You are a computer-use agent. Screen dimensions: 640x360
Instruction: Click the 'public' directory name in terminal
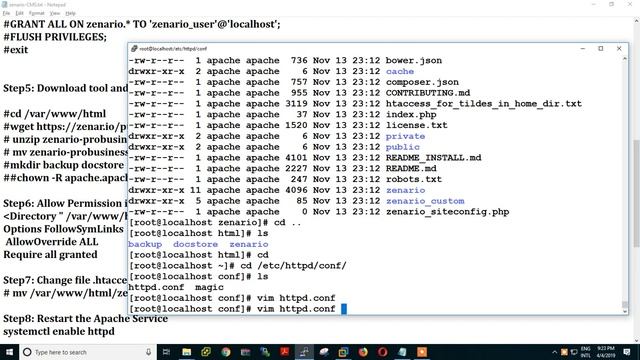[402, 147]
